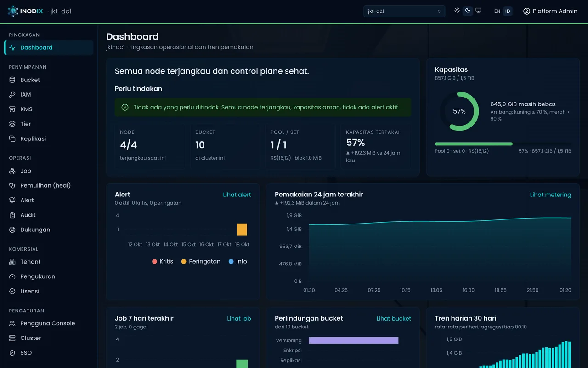588x368 pixels.
Task: Click the Replikasi copy icon
Action: click(x=12, y=138)
